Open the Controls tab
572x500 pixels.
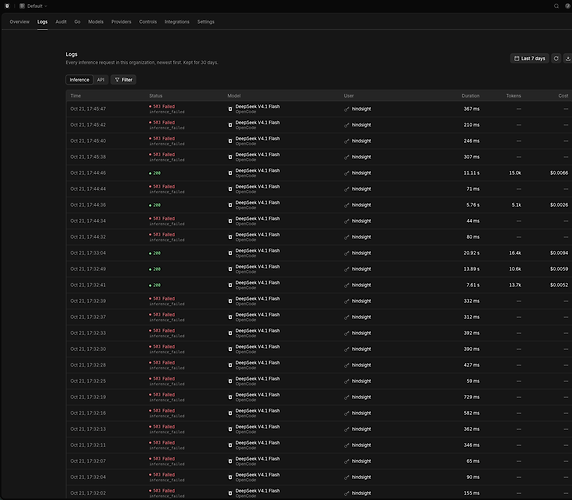pyautogui.click(x=148, y=22)
